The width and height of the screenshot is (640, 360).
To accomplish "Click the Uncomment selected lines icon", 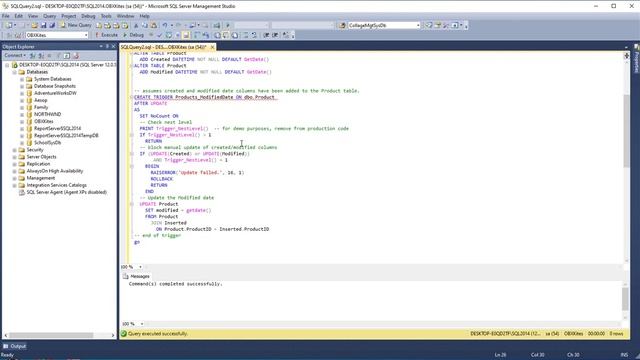I will coord(254,35).
